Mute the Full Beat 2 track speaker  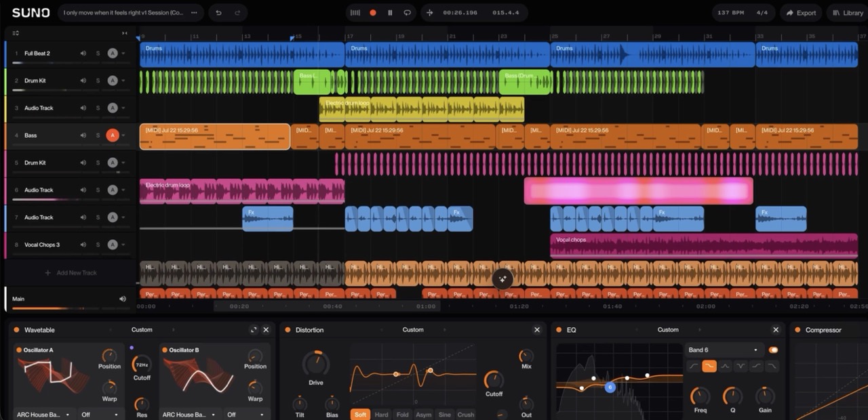[83, 54]
